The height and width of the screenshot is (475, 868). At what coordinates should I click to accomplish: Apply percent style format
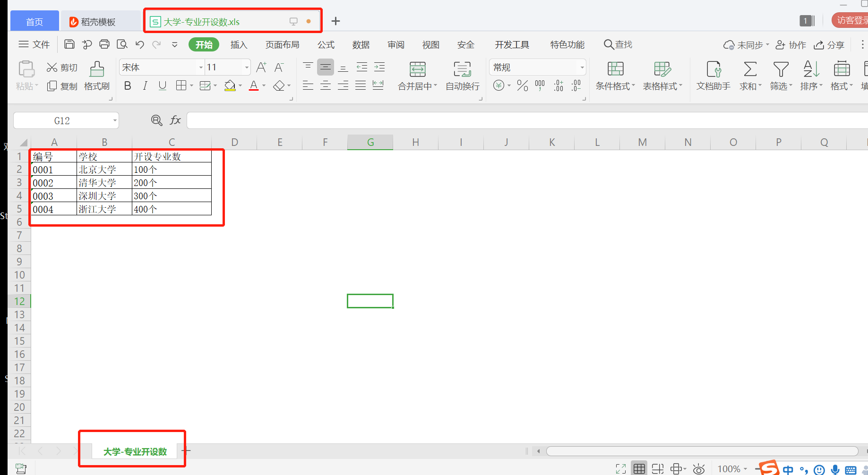[x=522, y=85]
